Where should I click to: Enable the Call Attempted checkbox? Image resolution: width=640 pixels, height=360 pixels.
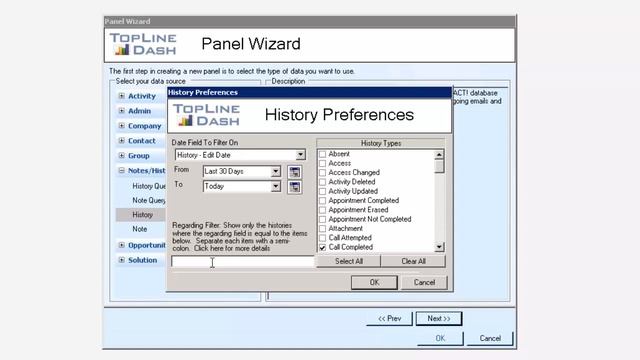tap(322, 238)
